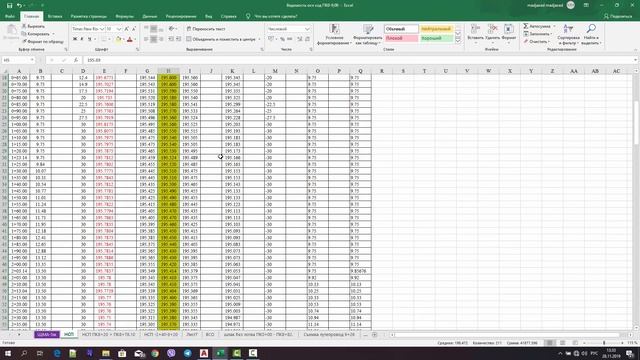The height and width of the screenshot is (360, 640).
Task: Expand the cell styles gallery
Action: [x=458, y=40]
